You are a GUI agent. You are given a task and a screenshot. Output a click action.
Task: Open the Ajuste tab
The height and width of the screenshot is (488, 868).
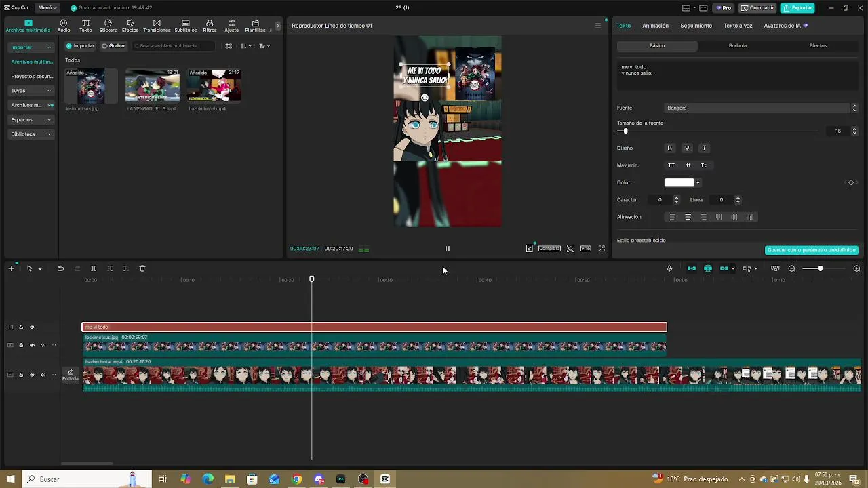231,26
